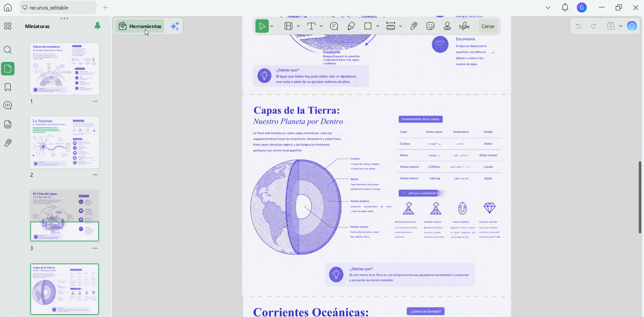Select the page thumbnails panel icon
The height and width of the screenshot is (317, 644).
click(x=8, y=69)
